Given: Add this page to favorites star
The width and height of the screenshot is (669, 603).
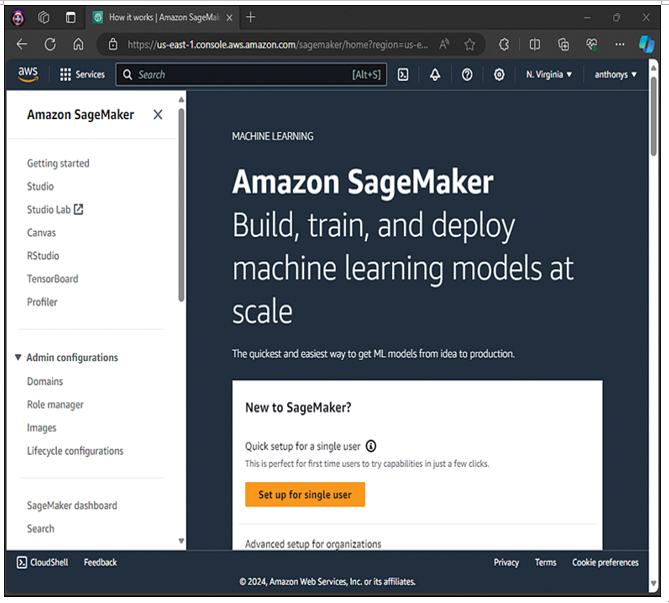Looking at the screenshot, I should (x=470, y=44).
